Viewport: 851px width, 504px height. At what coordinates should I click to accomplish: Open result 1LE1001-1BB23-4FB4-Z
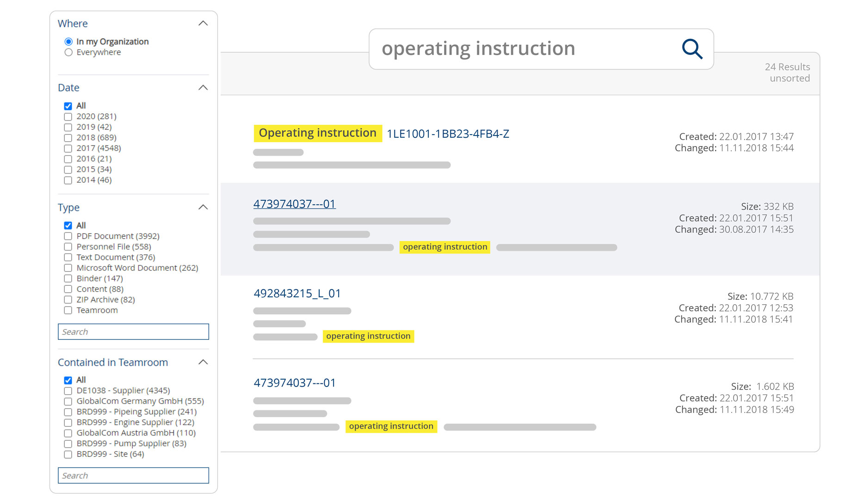[448, 134]
